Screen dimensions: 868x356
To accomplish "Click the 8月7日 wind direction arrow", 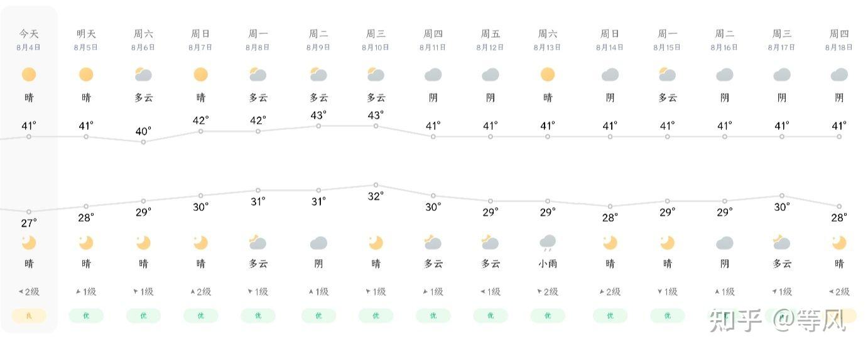I will pos(192,291).
